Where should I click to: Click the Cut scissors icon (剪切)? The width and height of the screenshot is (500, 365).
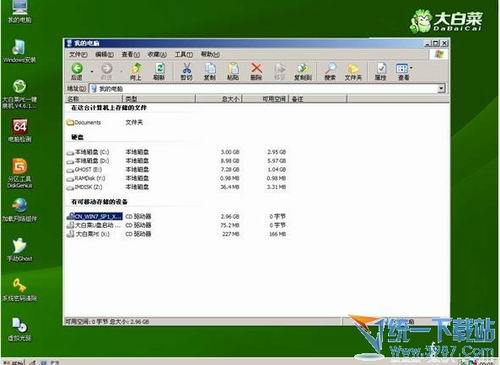click(187, 71)
